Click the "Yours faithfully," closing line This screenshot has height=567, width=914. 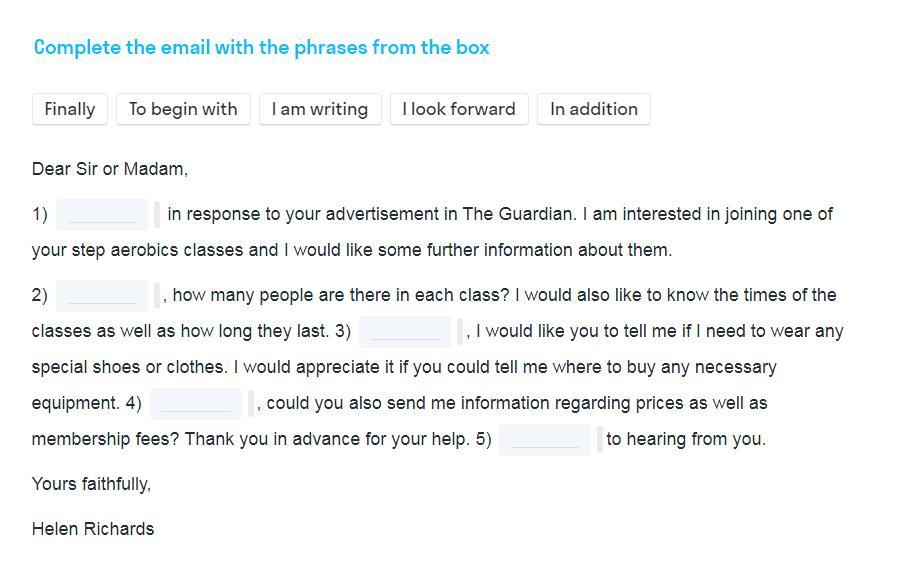(91, 484)
